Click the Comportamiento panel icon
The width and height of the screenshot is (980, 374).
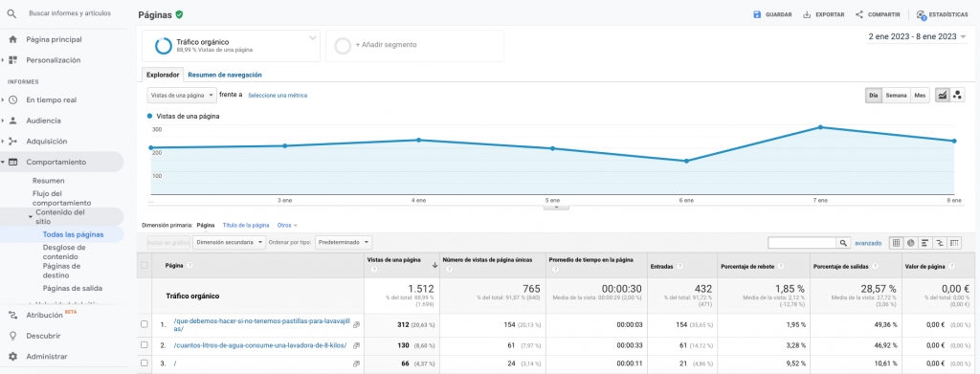pyautogui.click(x=12, y=162)
